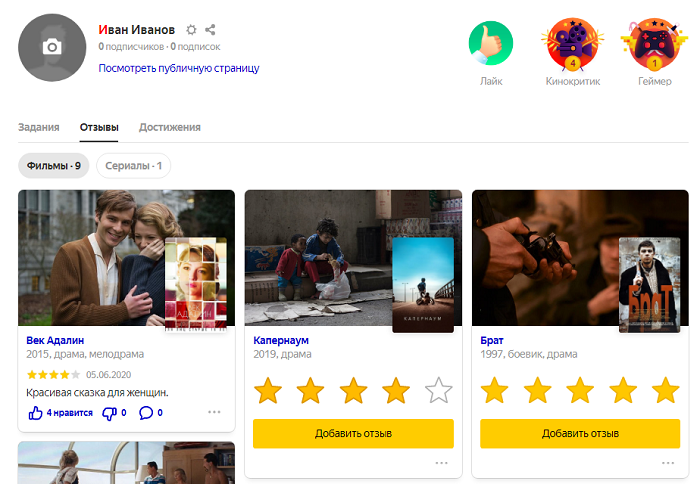Click the 1997, боевик, драма text
The height and width of the screenshot is (484, 700).
click(x=529, y=354)
